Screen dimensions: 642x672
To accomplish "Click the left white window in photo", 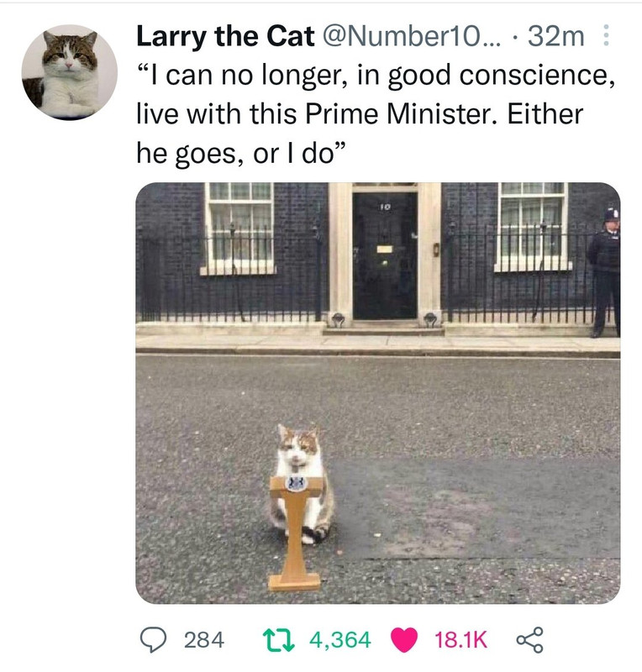I will click(x=239, y=227).
